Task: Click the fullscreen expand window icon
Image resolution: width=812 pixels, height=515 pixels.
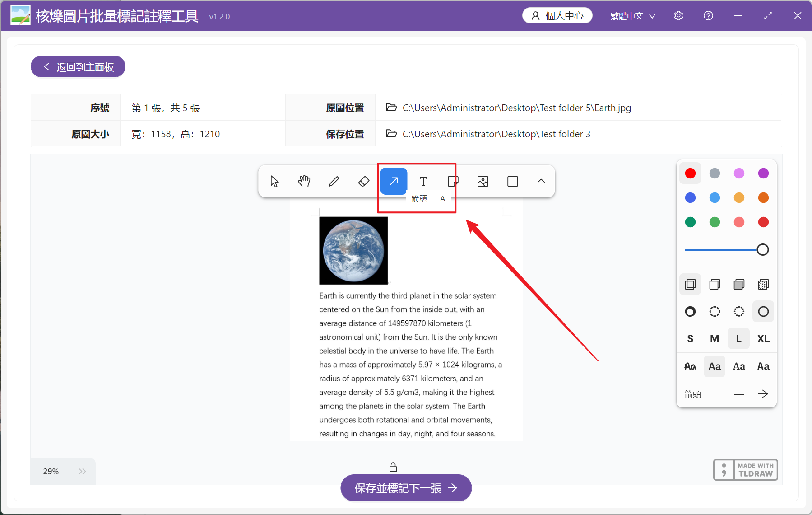Action: 768,16
